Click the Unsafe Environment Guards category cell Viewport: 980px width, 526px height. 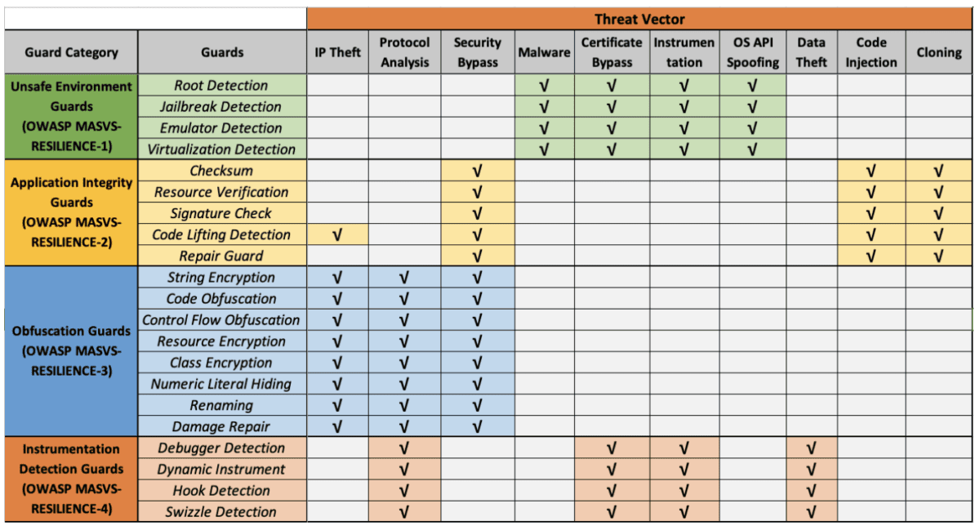71,117
